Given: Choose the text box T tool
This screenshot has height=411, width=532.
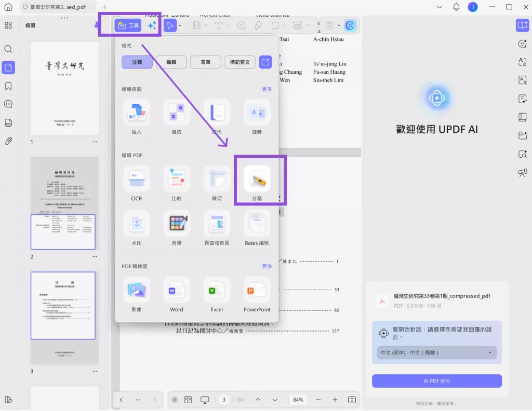Looking at the screenshot, I should 219,25.
